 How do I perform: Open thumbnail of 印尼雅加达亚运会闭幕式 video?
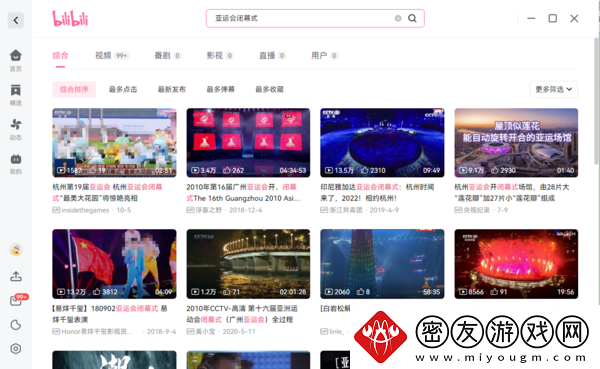click(x=382, y=142)
